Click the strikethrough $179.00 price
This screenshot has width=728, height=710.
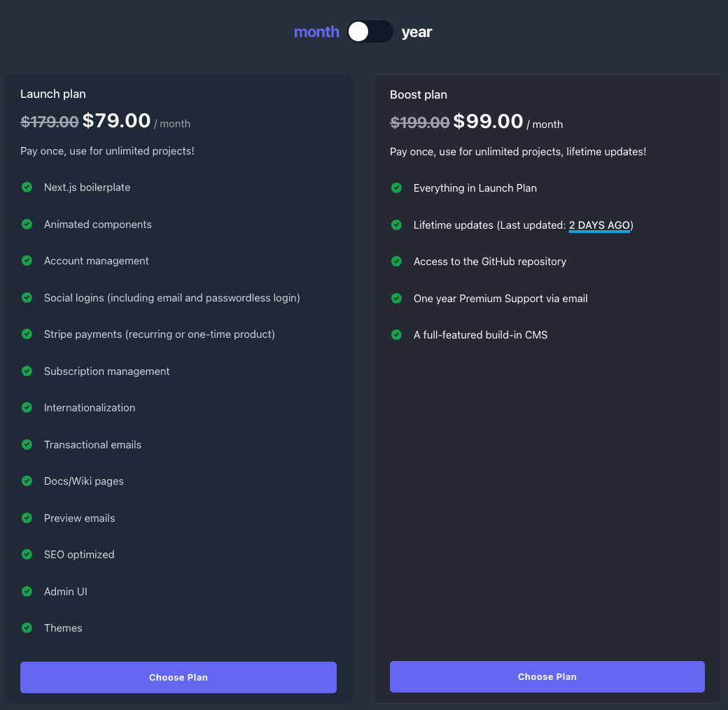click(x=50, y=121)
